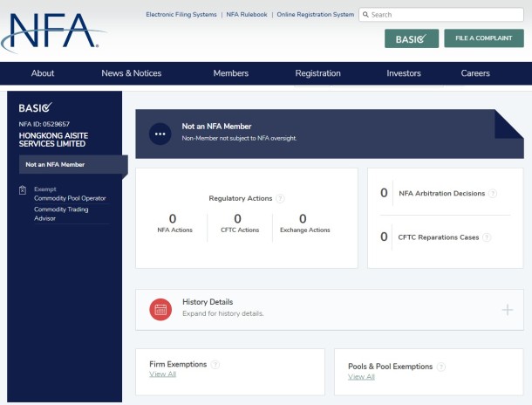
Task: Click the CFTC Reparations Cases label
Action: [439, 237]
